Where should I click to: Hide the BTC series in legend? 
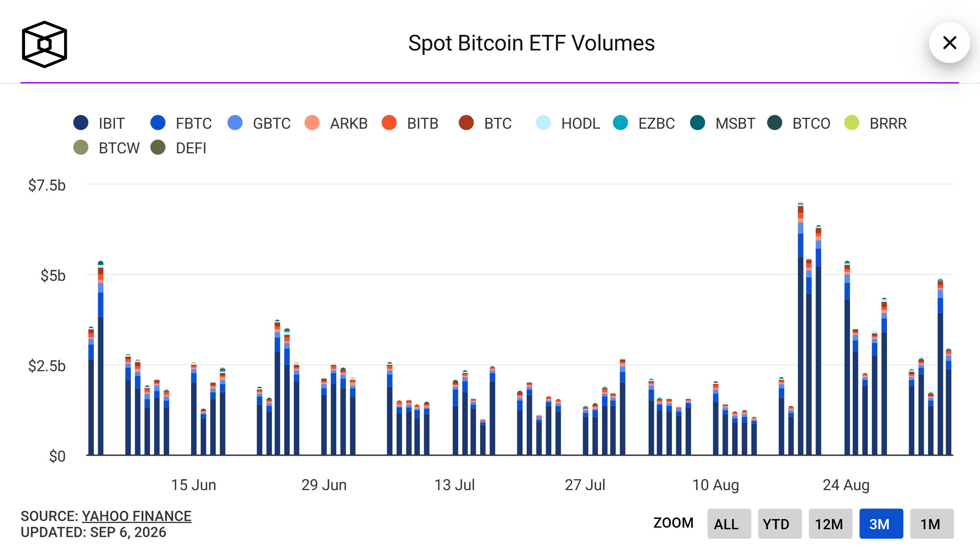coord(485,123)
